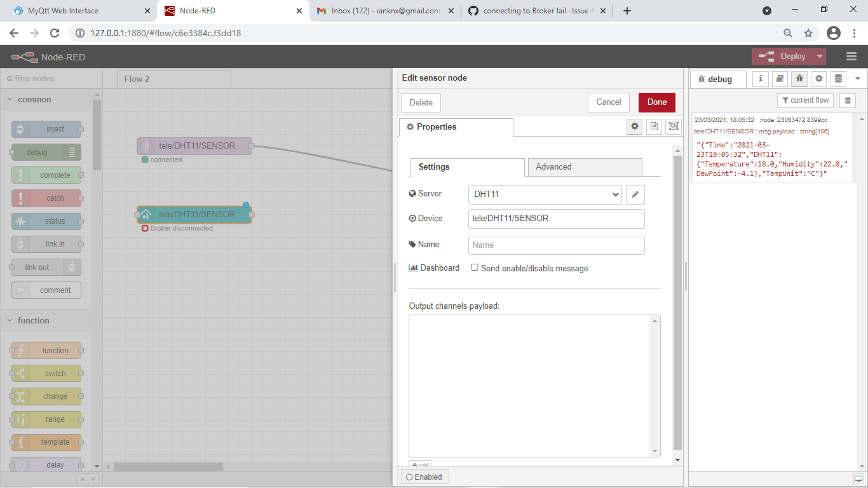Edit the DHT11 server with the pencil icon
The image size is (868, 488).
[x=635, y=194]
